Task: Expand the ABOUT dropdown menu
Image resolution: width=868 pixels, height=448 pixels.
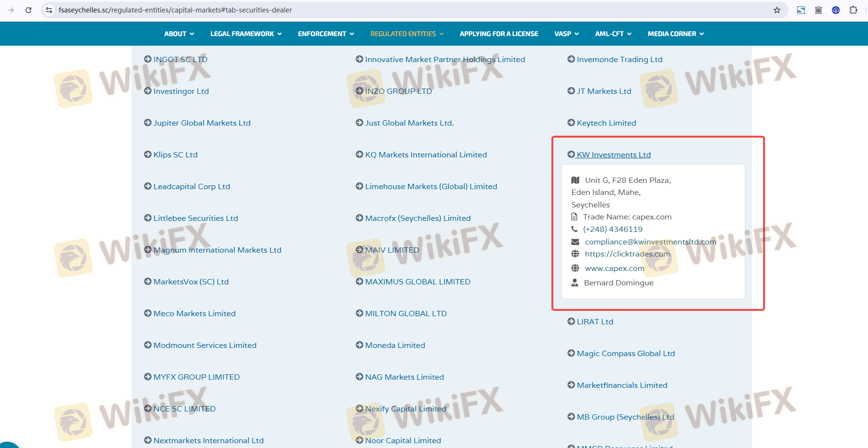Action: (x=179, y=34)
